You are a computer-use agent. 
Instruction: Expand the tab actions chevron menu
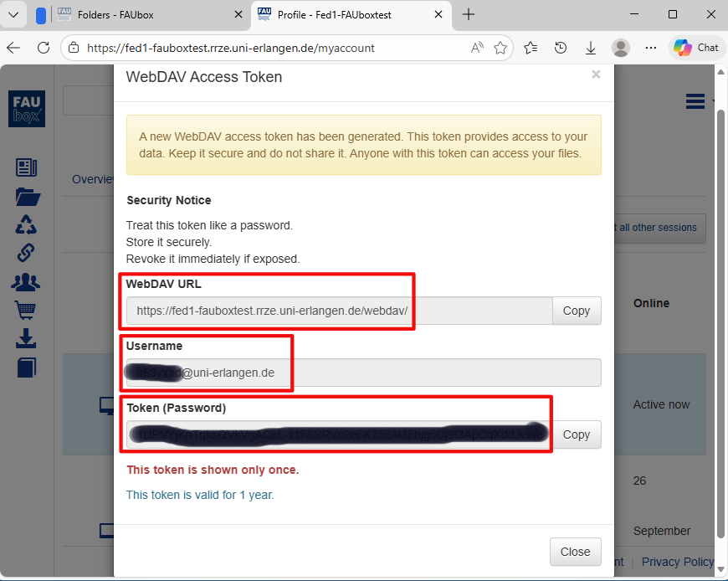coord(13,14)
